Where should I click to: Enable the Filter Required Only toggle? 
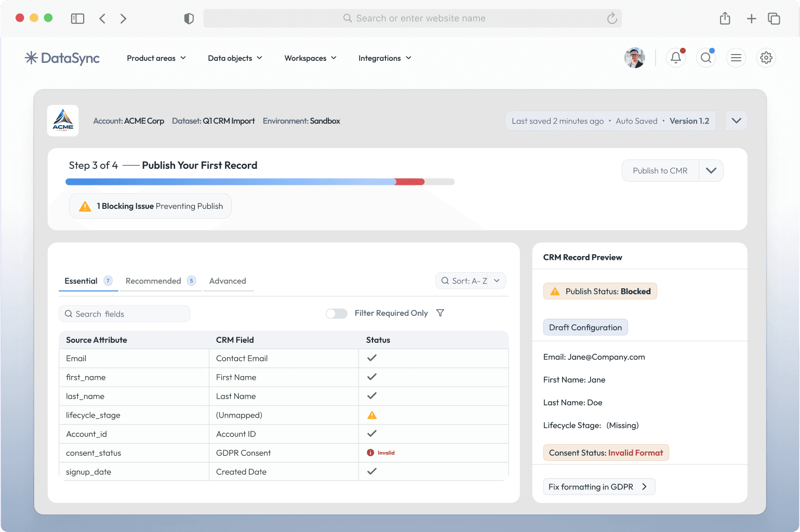click(337, 314)
